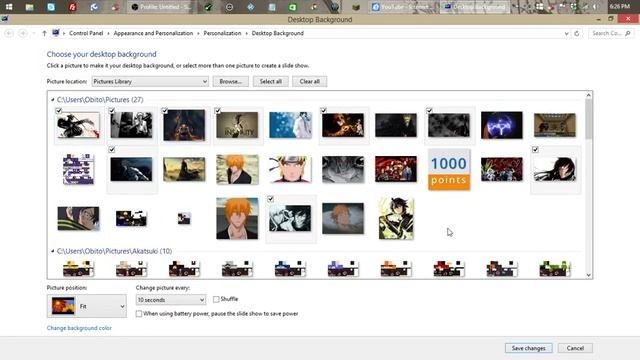Select the blue lightning picture thumbnail
Viewport: 640px width, 360px height.
pos(502,125)
